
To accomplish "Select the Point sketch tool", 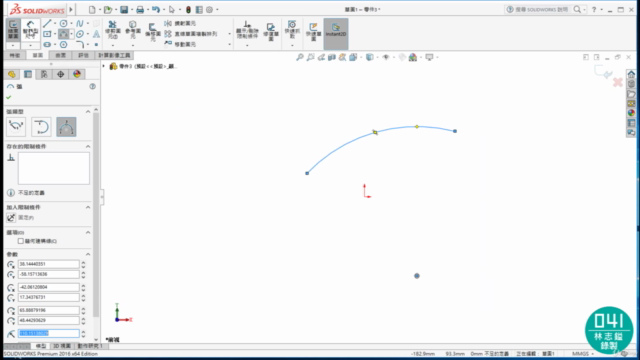I will [x=96, y=44].
